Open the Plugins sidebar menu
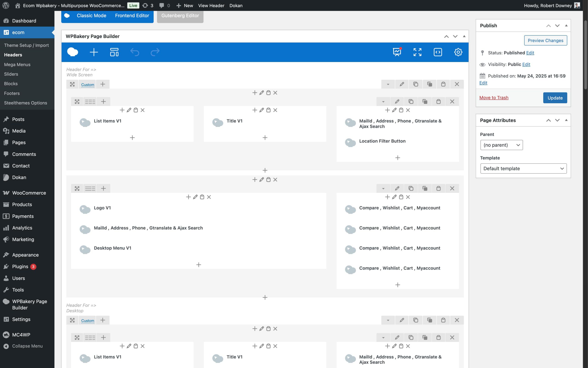The width and height of the screenshot is (588, 368). click(x=27, y=267)
